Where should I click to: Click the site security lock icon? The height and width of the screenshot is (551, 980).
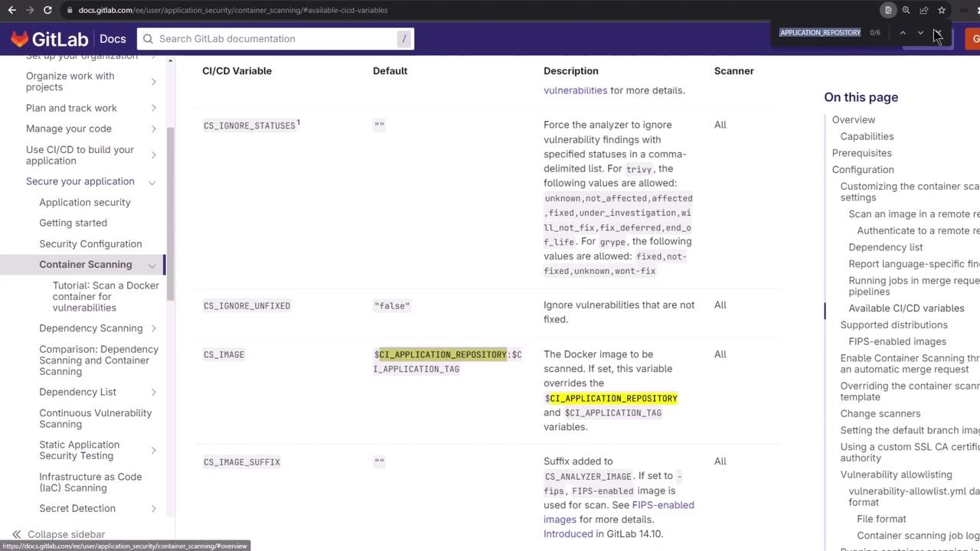[69, 10]
